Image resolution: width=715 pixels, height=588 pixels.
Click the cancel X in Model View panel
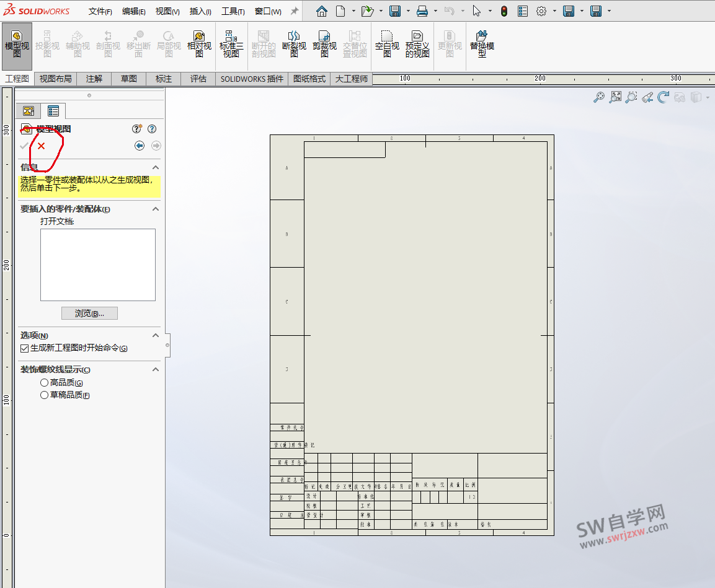[x=41, y=147]
